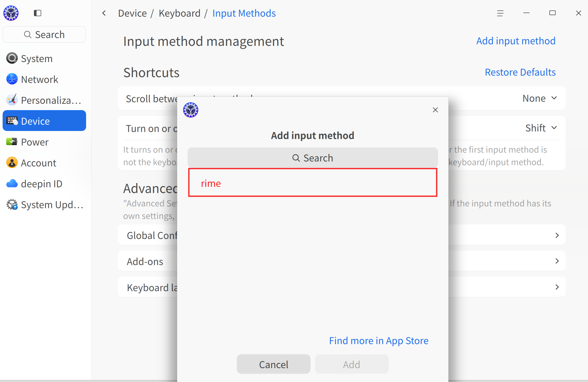Select the rime input method entry
The image size is (588, 382).
click(x=313, y=183)
